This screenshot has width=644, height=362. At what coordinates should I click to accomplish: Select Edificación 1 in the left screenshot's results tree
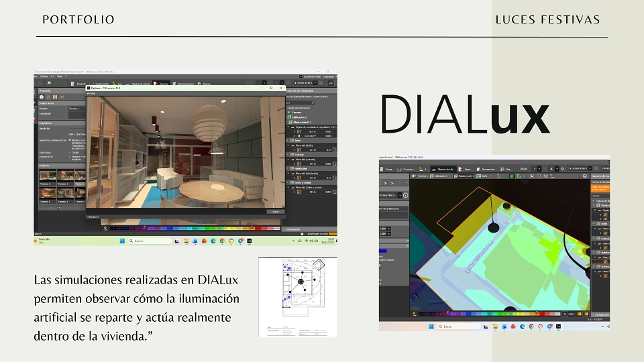(x=298, y=117)
